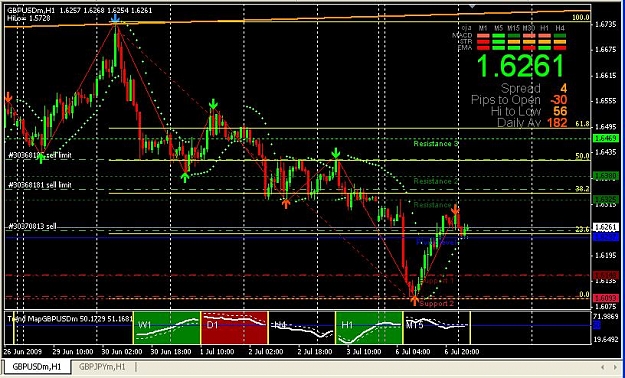Image resolution: width=625 pixels, height=378 pixels.
Task: Click the blue Pivot level label
Action: point(436,242)
